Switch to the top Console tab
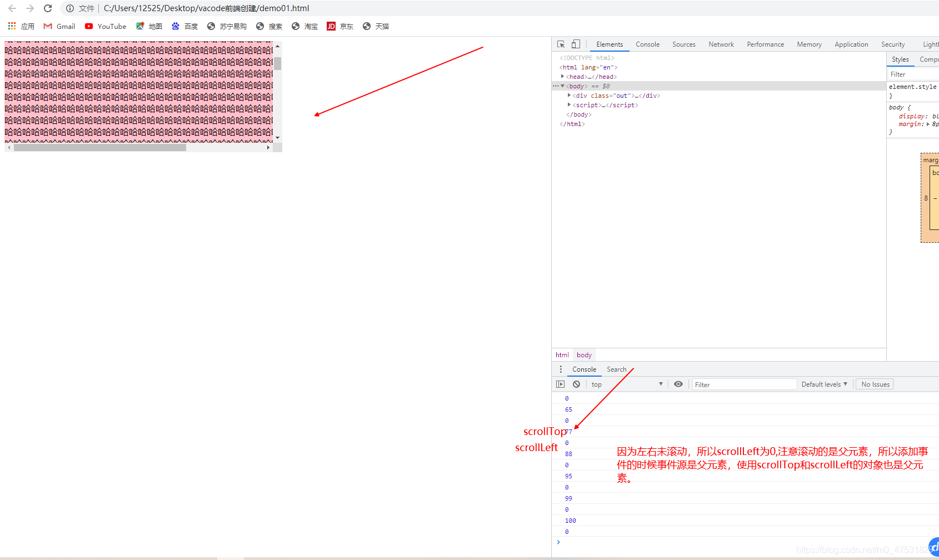 click(647, 44)
